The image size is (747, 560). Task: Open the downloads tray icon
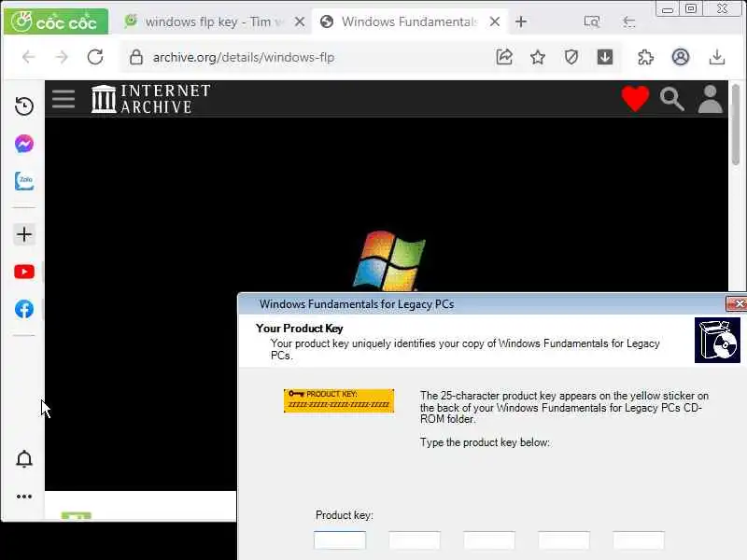point(717,57)
